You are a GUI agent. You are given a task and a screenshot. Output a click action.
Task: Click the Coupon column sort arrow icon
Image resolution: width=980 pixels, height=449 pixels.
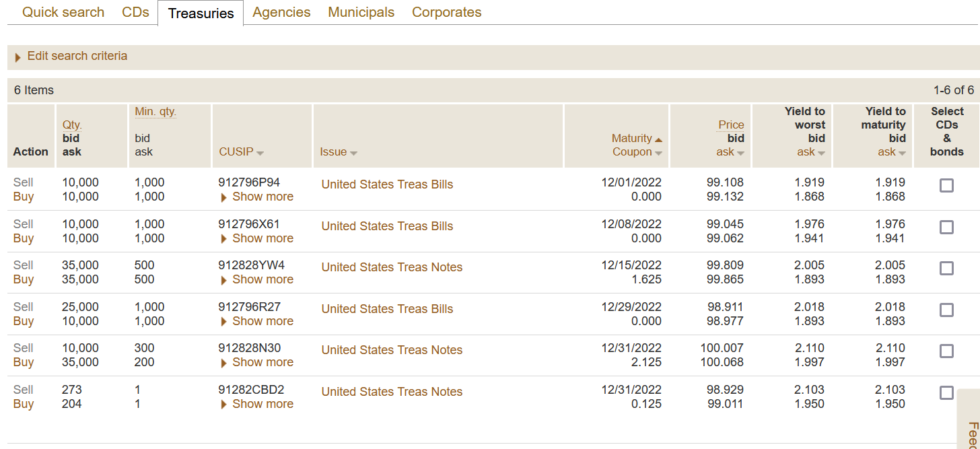click(658, 153)
